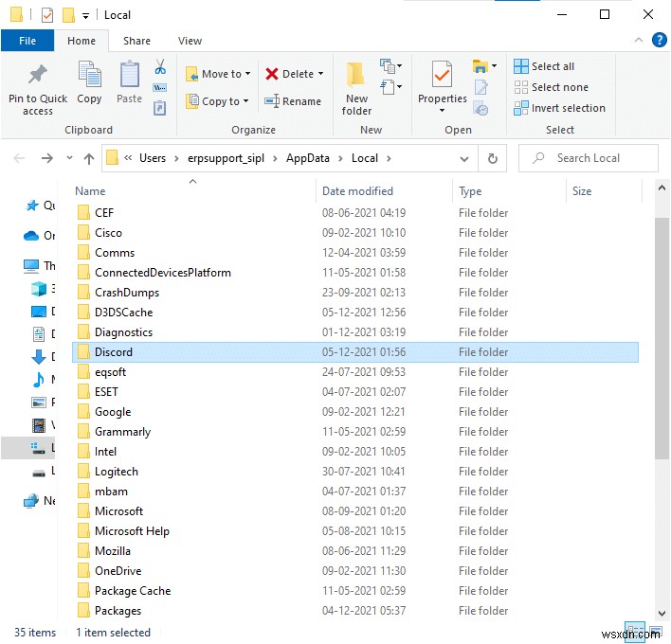The image size is (671, 644).
Task: Click the Search Local field
Action: (x=588, y=158)
